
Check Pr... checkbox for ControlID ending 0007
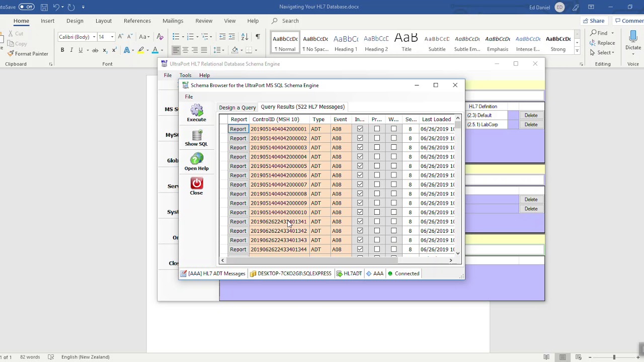[377, 185]
